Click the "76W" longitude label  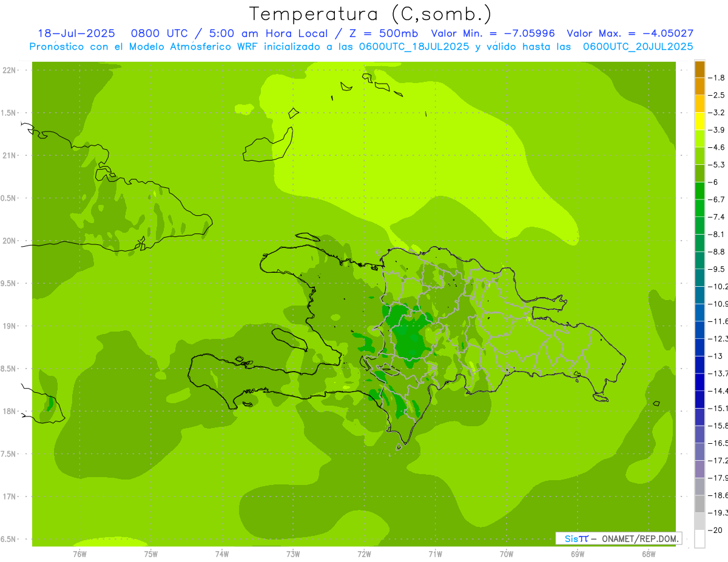tap(79, 554)
